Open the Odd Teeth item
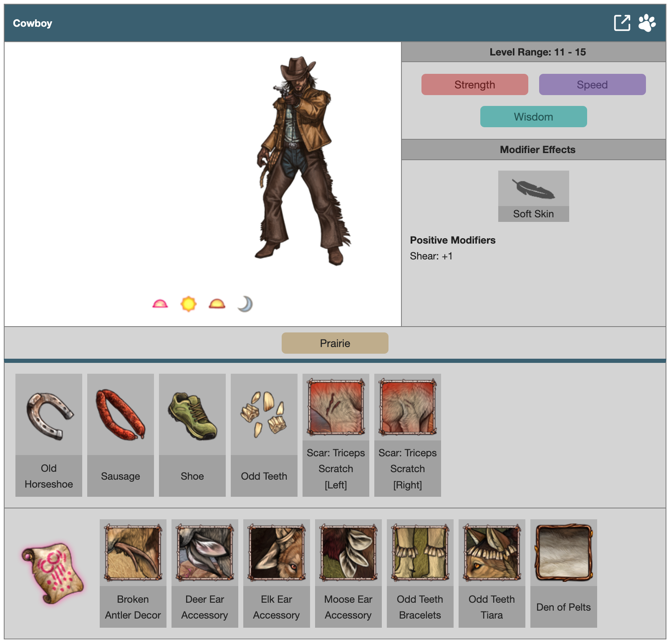 click(x=264, y=435)
